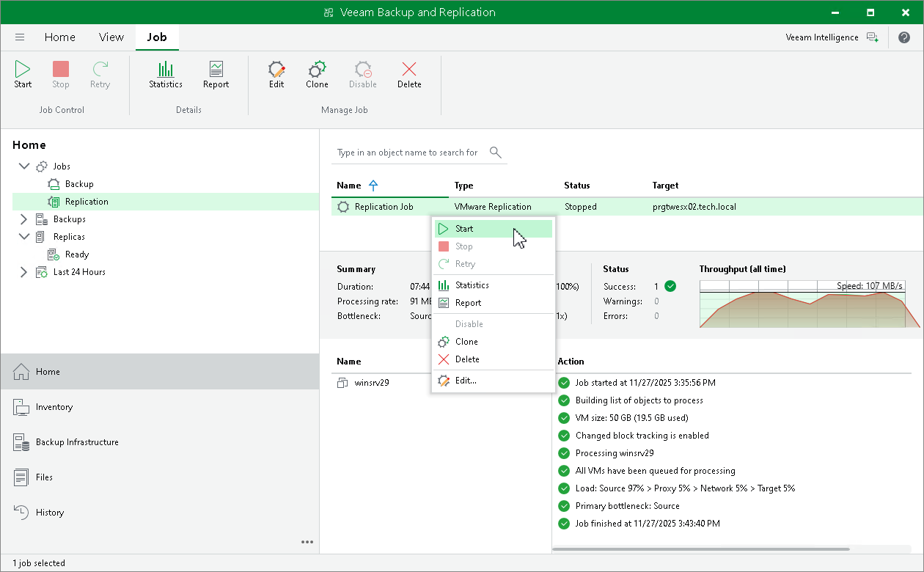Open the help question mark icon
This screenshot has width=924, height=572.
click(x=904, y=37)
